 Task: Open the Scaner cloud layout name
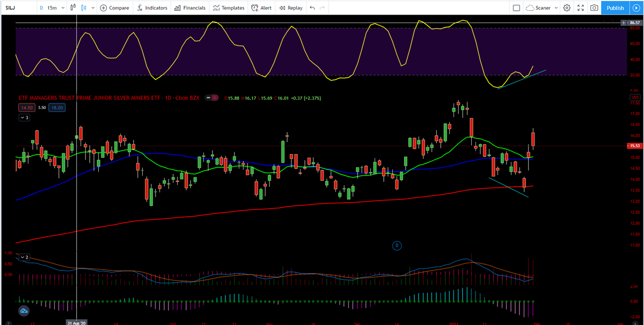point(538,8)
